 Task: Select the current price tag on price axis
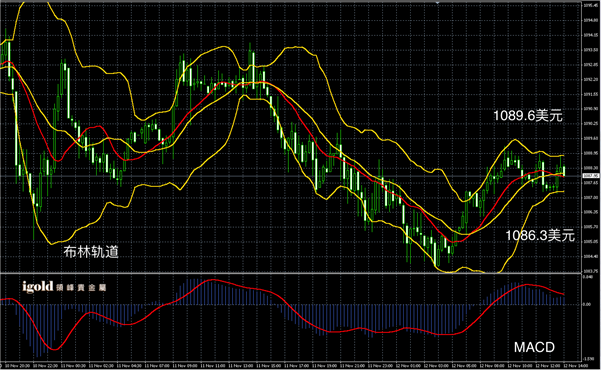[591, 176]
